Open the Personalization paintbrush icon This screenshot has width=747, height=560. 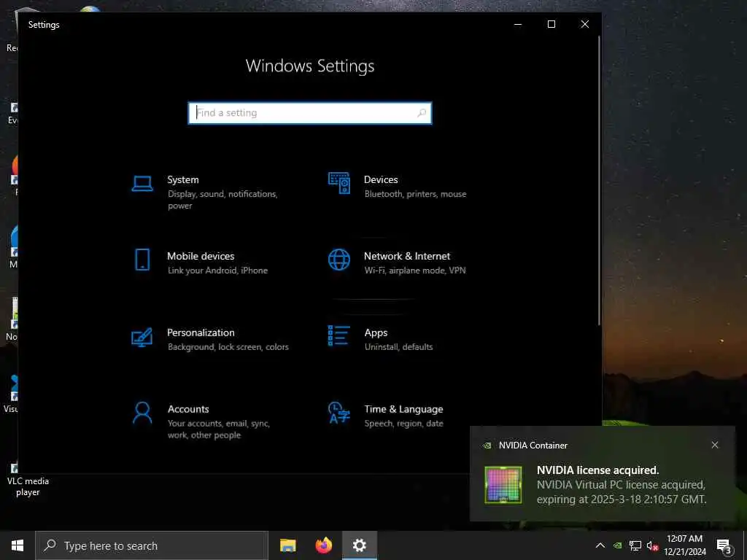tap(142, 337)
